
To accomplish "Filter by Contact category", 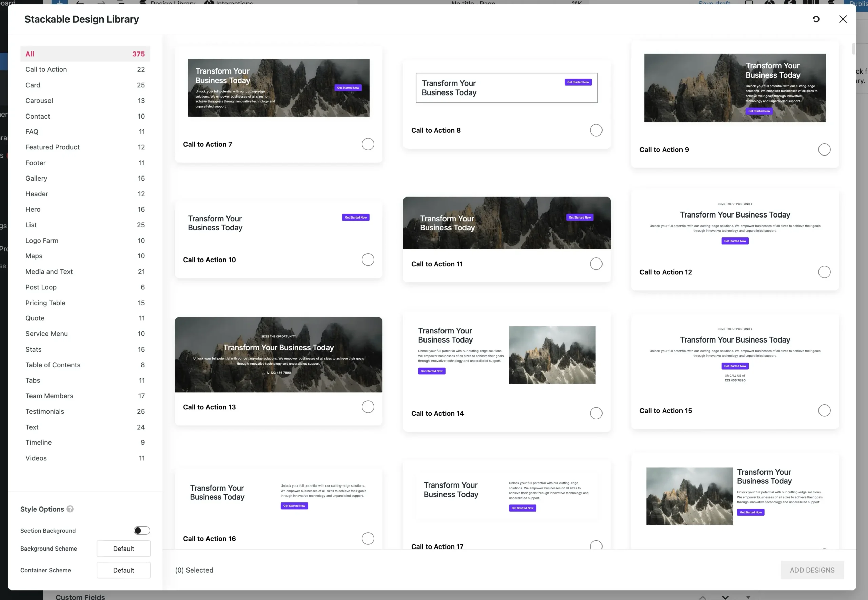I will [x=85, y=116].
